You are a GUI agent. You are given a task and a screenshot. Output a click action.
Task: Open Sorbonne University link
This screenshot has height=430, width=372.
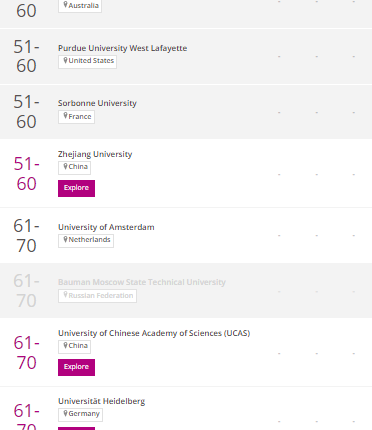97,103
